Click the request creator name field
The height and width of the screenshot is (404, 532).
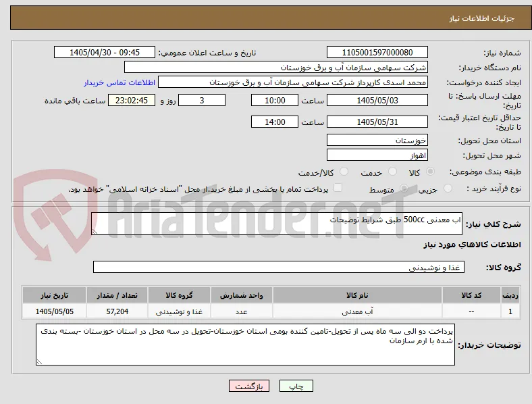pos(293,82)
